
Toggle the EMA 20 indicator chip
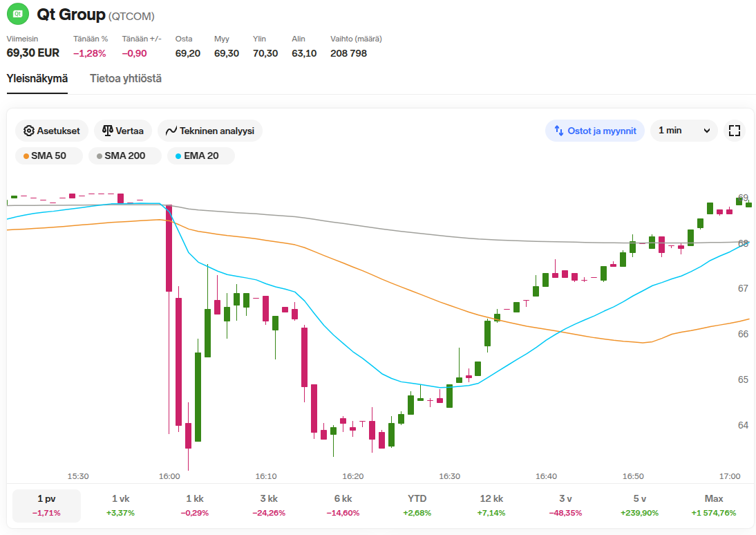pyautogui.click(x=200, y=156)
